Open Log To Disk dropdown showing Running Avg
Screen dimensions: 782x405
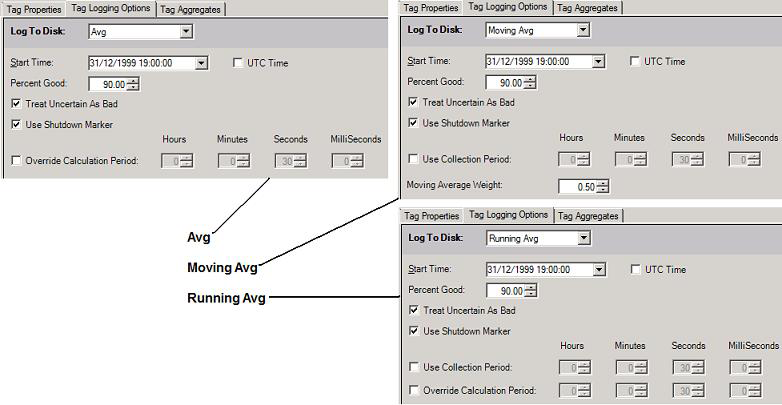(583, 238)
